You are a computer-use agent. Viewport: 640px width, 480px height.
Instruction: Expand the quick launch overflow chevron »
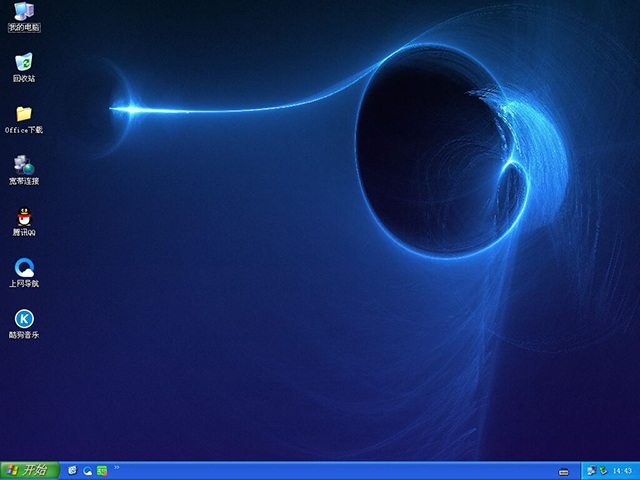(117, 467)
